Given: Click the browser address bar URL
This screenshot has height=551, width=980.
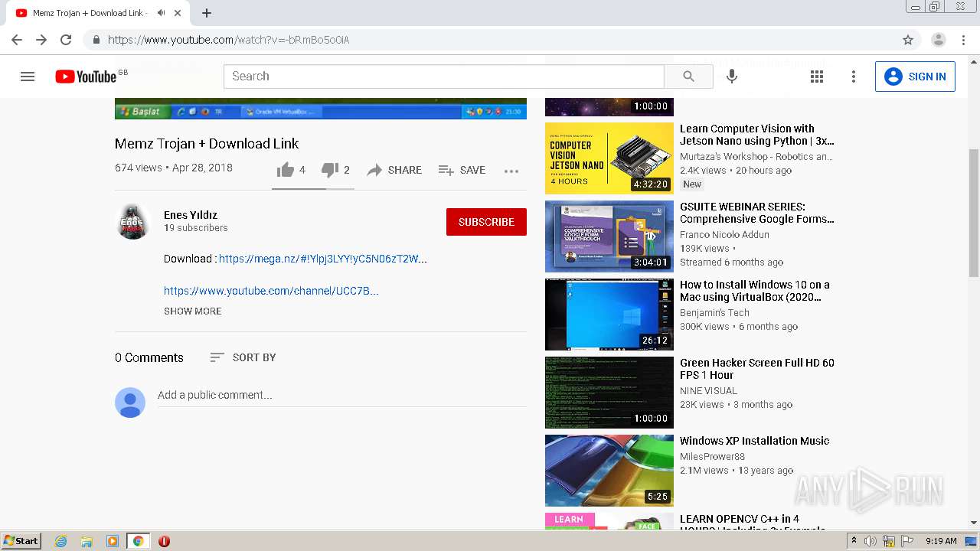Looking at the screenshot, I should [x=228, y=40].
